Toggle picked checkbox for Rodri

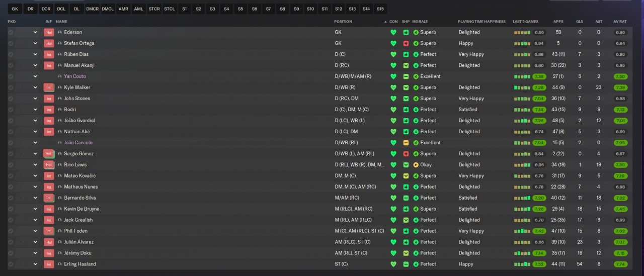(11, 110)
